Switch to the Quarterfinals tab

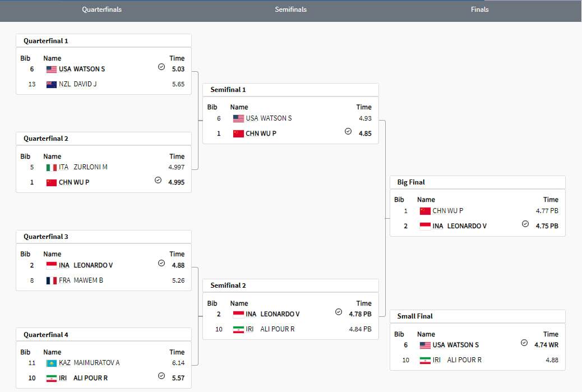[101, 10]
